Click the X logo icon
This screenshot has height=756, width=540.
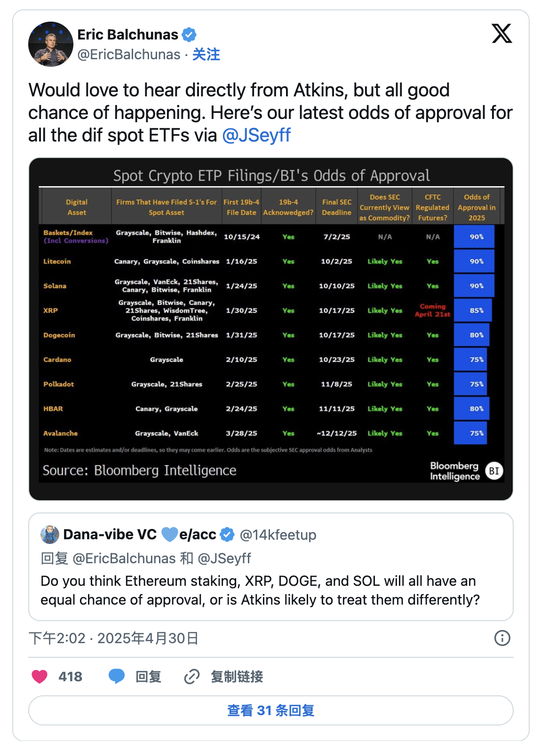coord(501,34)
